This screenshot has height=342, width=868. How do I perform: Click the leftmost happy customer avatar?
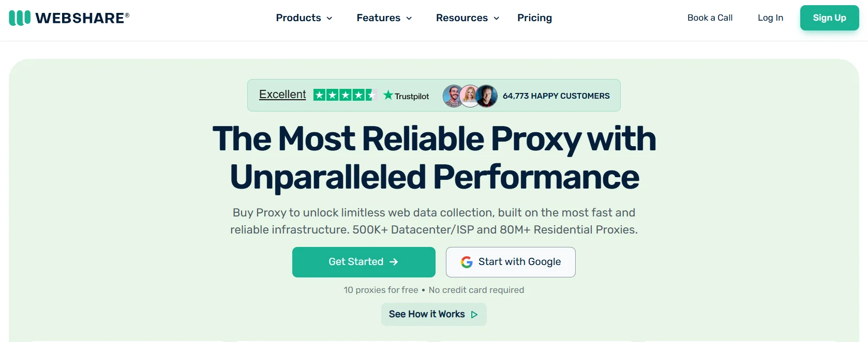click(x=454, y=96)
